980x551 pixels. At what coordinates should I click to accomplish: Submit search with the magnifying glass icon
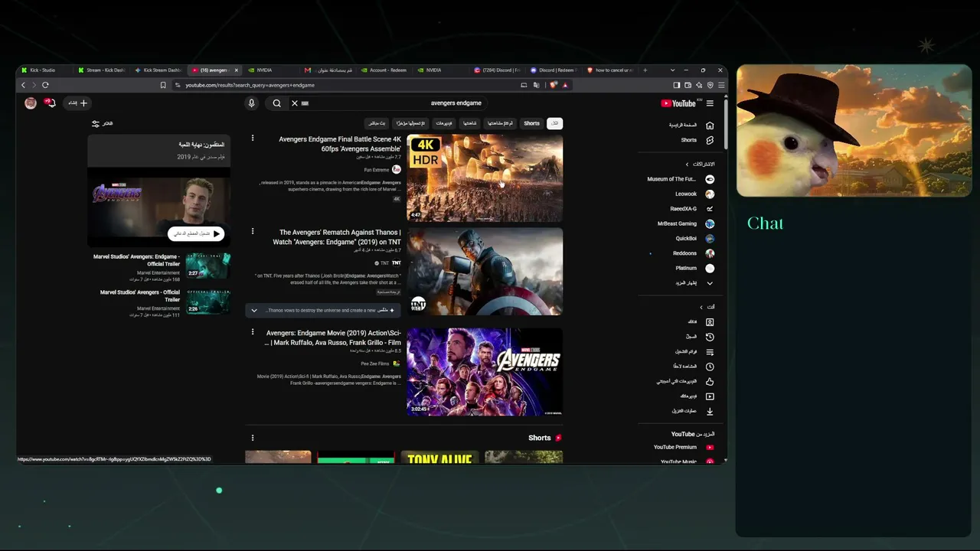pyautogui.click(x=276, y=103)
